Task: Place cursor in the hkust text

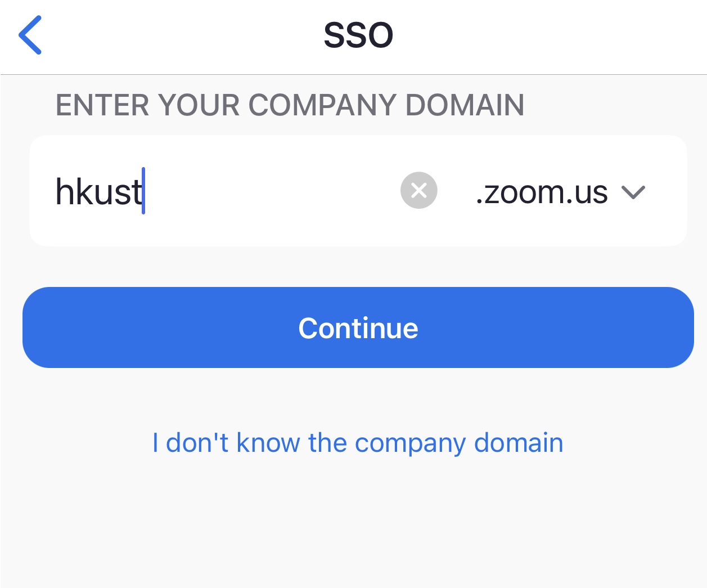Action: click(x=98, y=191)
